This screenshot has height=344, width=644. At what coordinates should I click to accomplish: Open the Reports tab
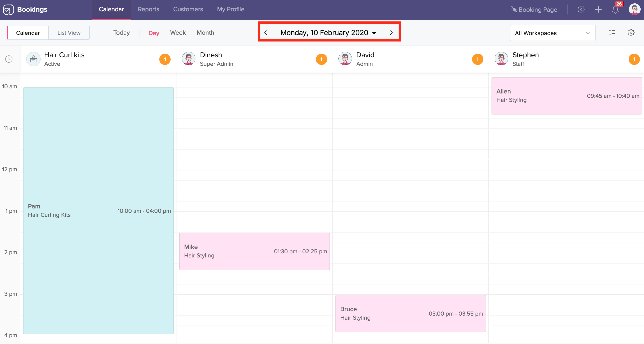tap(148, 9)
